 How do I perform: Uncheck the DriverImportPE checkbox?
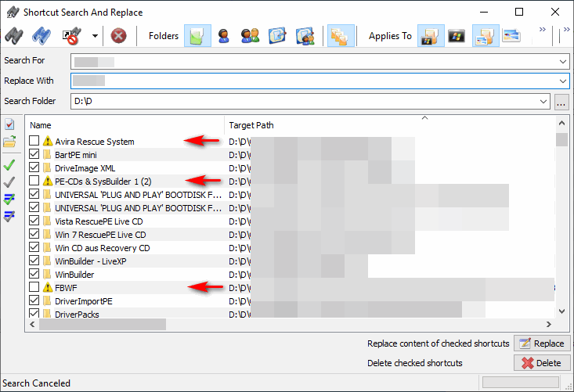coord(34,300)
